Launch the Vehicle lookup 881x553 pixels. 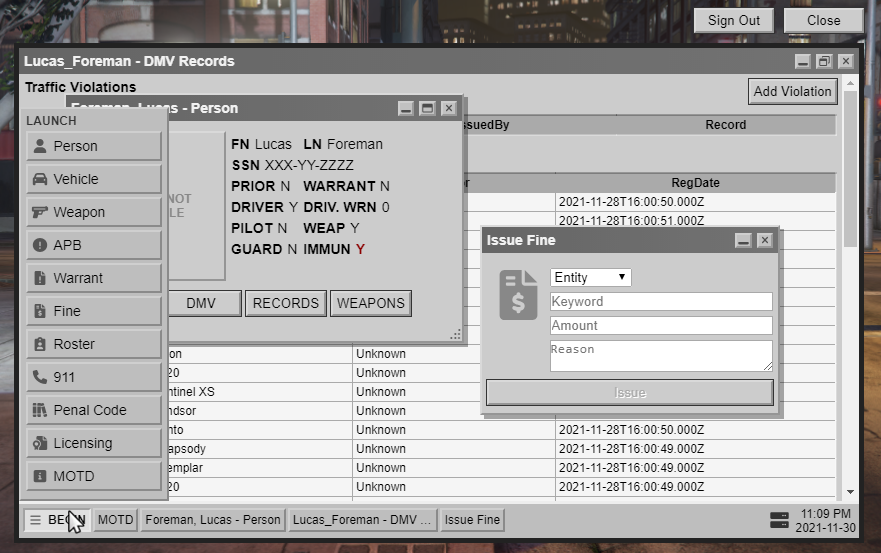tap(94, 179)
